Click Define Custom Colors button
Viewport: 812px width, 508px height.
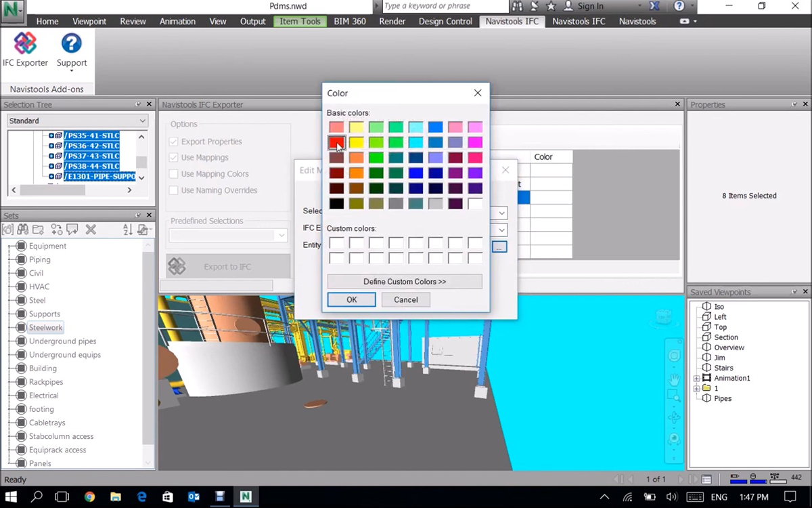(x=405, y=281)
